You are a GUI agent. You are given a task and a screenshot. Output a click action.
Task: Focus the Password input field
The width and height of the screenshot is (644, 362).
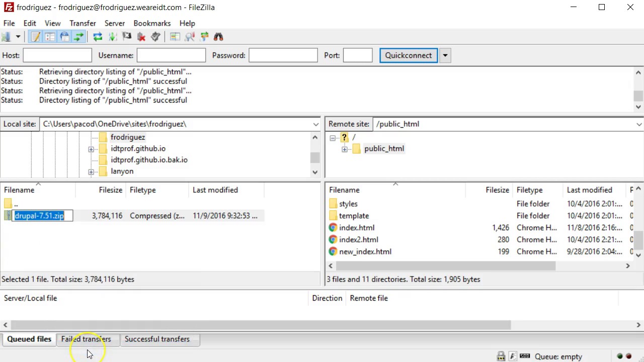coord(283,55)
